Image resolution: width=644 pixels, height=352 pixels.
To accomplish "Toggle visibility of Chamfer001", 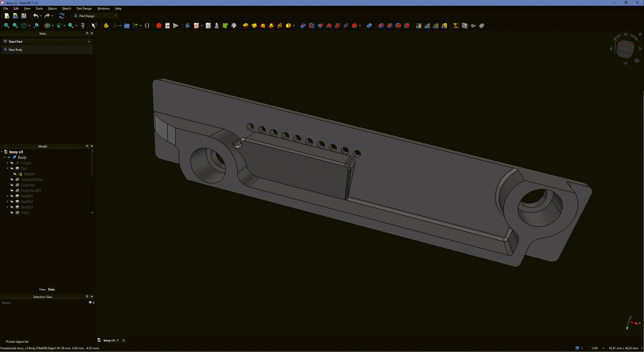I will coord(12,191).
